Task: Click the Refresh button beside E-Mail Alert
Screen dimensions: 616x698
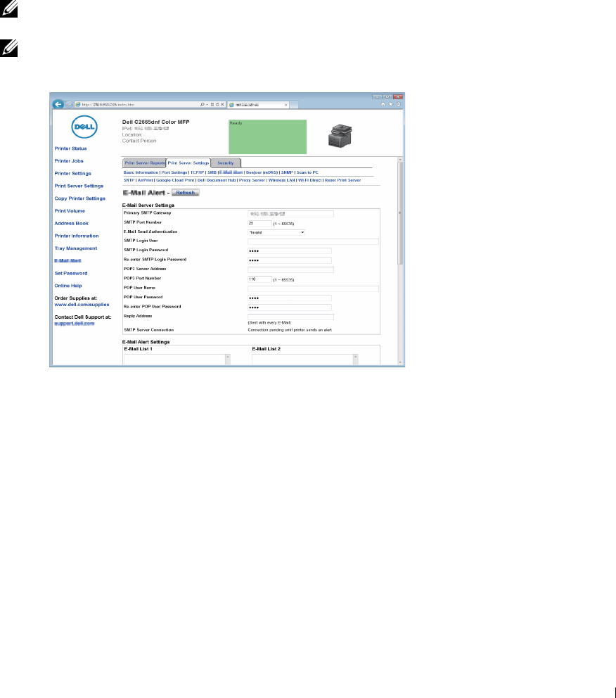Action: point(186,192)
